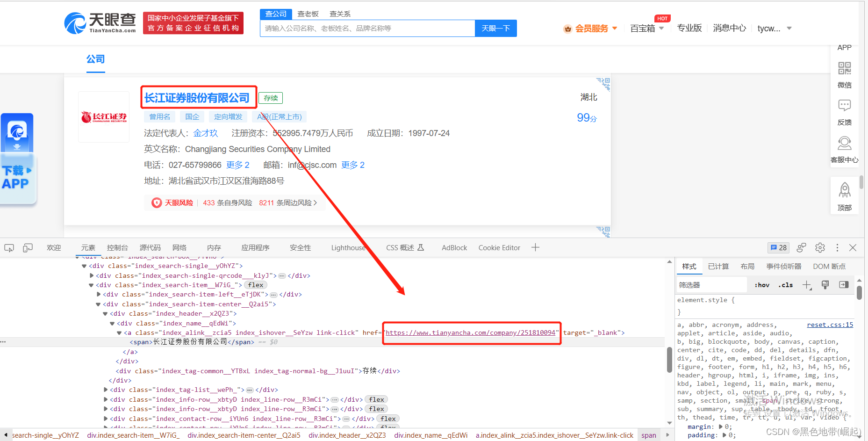Click the A股(正常上市) tag
Screen dimensions: 868x441
tap(280, 117)
